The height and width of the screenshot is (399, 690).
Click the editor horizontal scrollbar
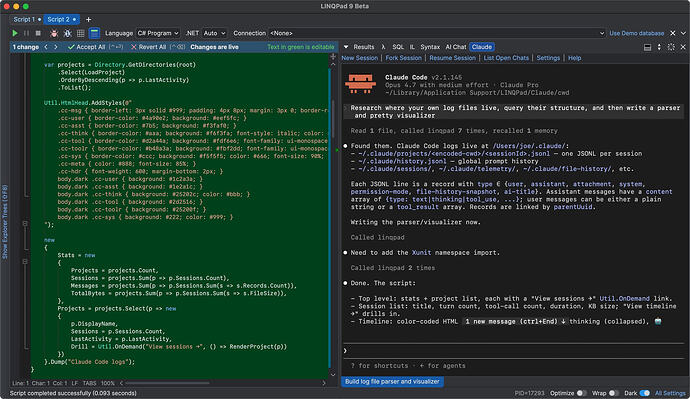coord(167,383)
